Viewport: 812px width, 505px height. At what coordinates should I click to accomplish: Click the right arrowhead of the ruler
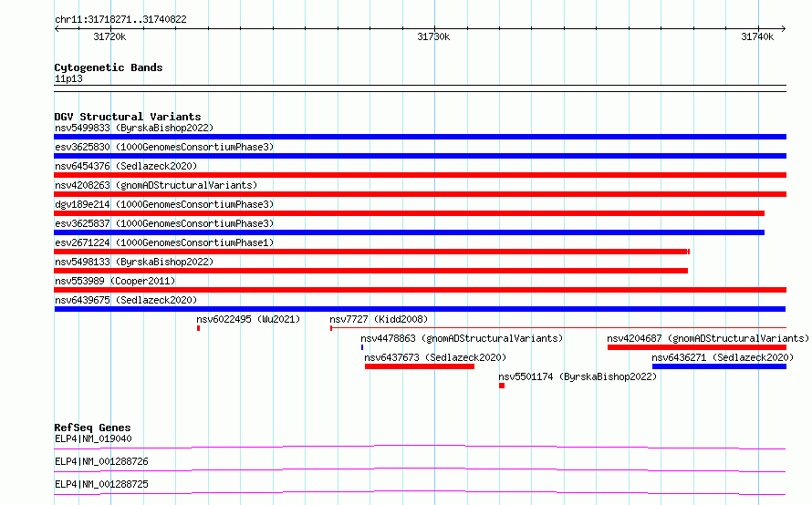pos(784,28)
